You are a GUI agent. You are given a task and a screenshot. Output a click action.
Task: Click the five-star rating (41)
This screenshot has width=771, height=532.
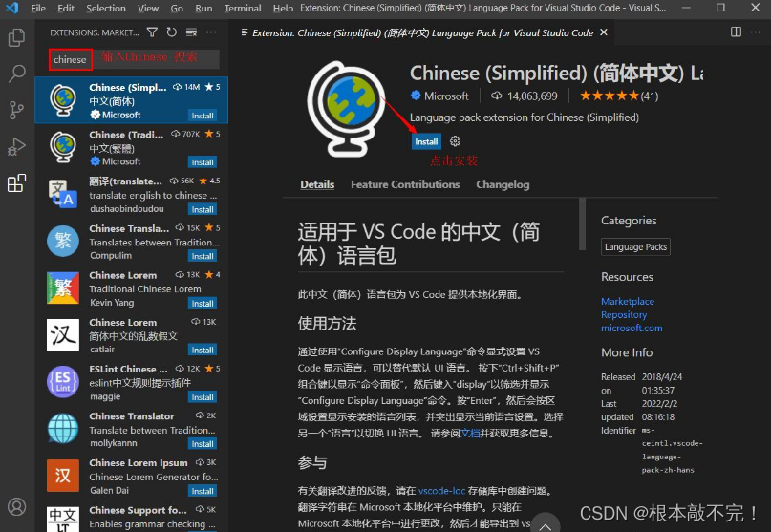[619, 96]
